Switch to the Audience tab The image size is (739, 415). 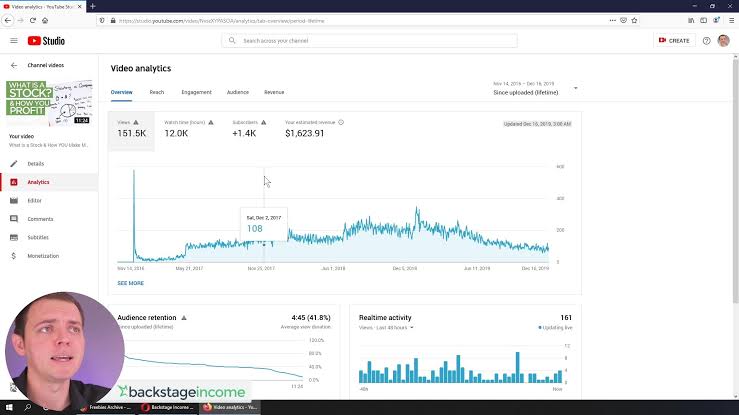tap(238, 92)
